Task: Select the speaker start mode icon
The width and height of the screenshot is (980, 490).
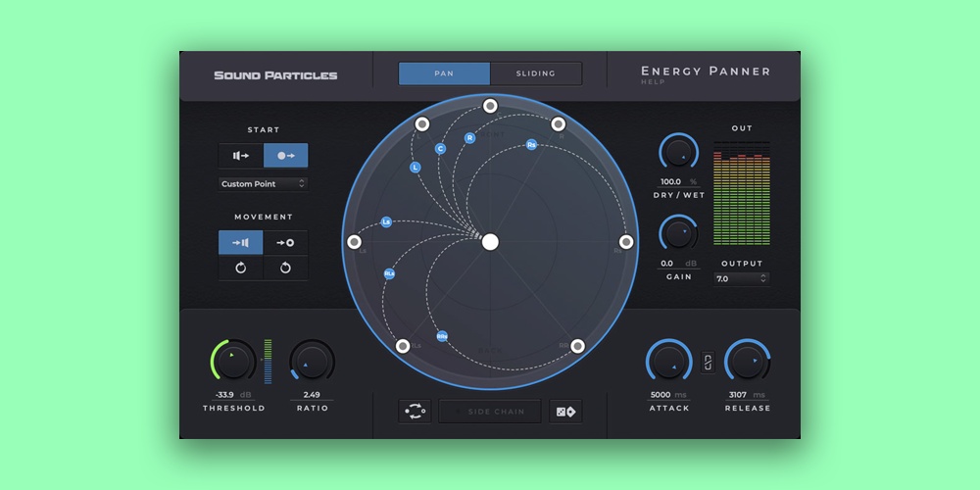Action: pyautogui.click(x=240, y=156)
